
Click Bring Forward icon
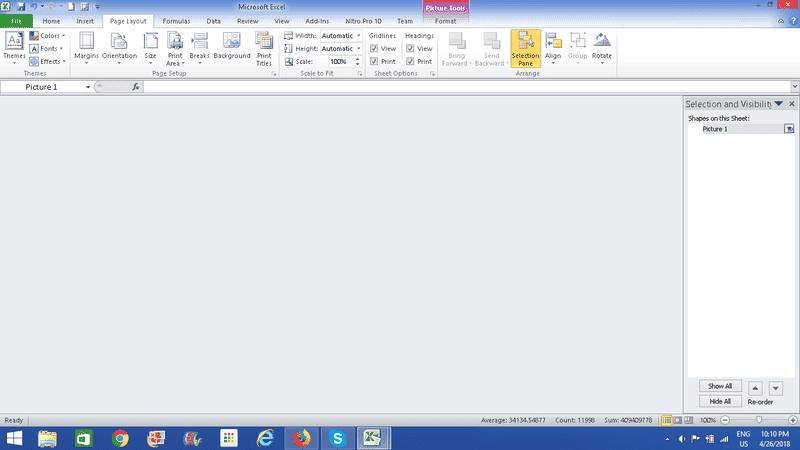pos(457,41)
